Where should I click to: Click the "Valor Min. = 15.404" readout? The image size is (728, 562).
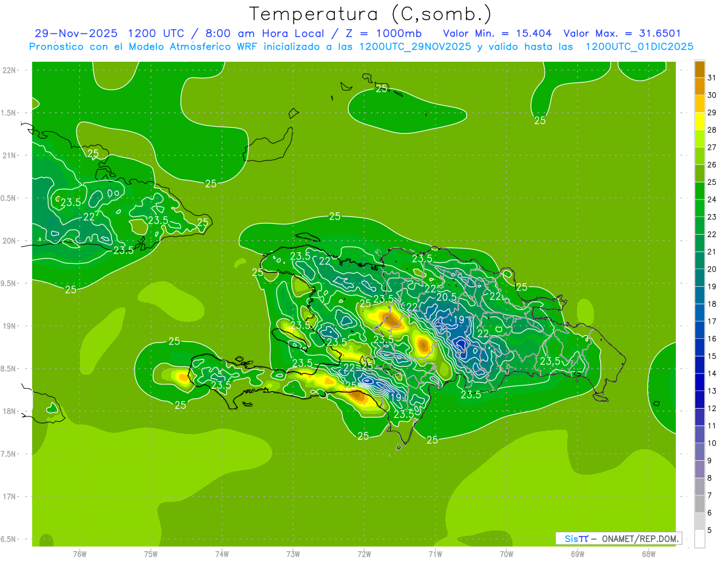[497, 33]
